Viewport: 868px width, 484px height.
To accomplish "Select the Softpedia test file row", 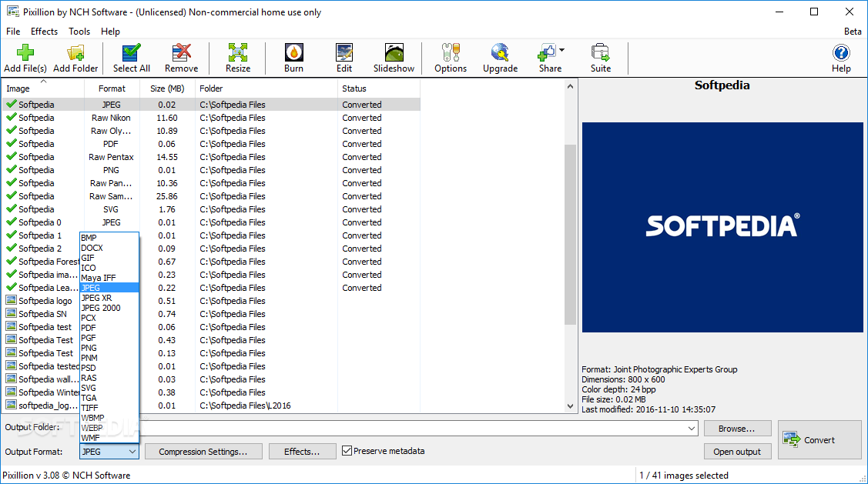I will pyautogui.click(x=211, y=326).
